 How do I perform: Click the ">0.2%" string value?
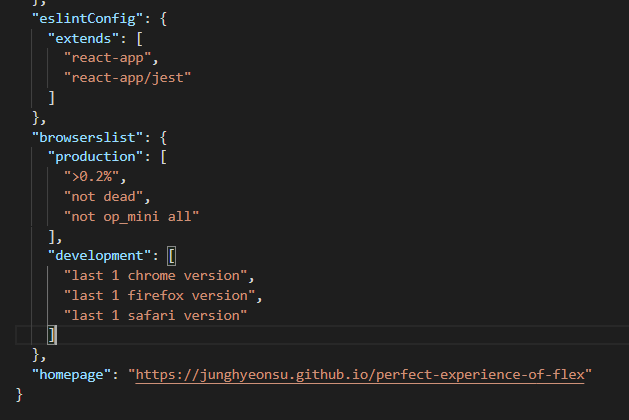click(x=91, y=177)
